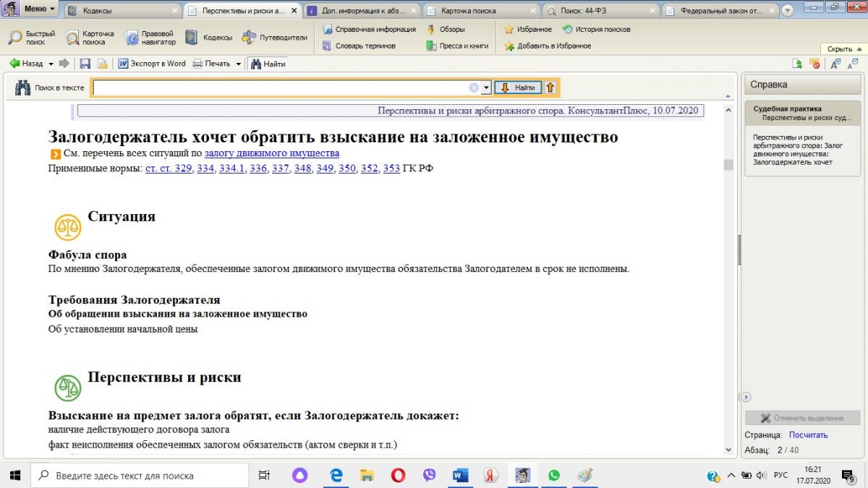Open История поисков
Screen dimensions: 868x488
tap(596, 30)
